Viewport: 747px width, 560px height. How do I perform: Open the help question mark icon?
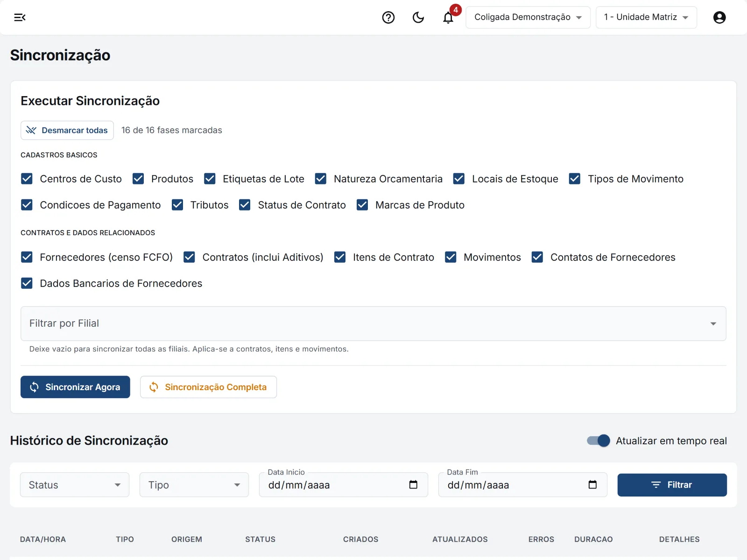click(x=388, y=17)
